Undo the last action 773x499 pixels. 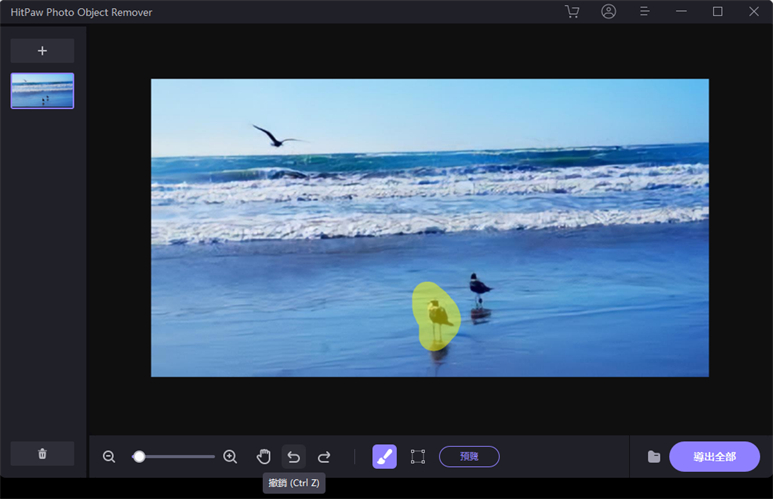coord(294,457)
